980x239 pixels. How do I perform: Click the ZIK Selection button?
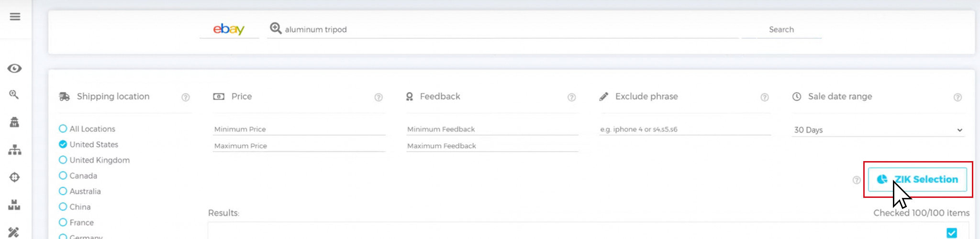click(917, 179)
